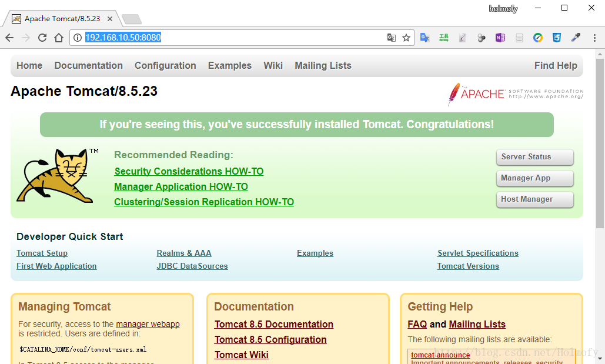This screenshot has width=605, height=364.
Task: Open the CSS3 shield extension icon
Action: click(x=557, y=38)
